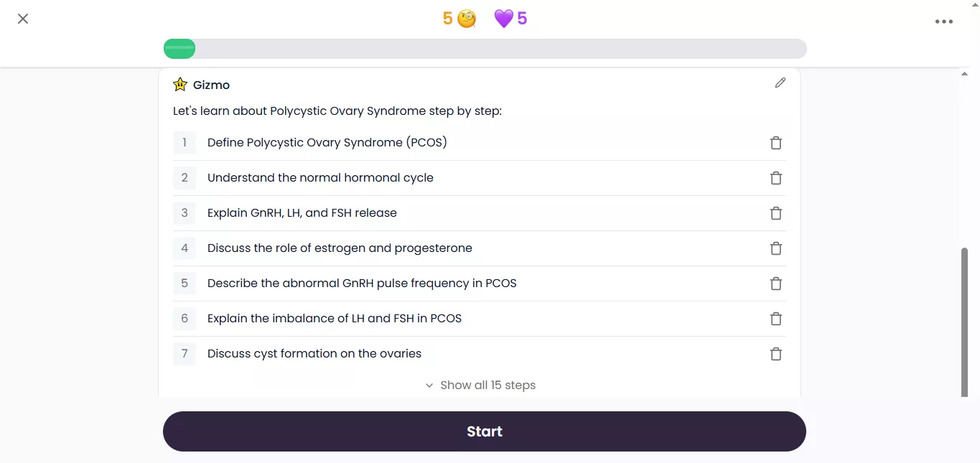Select step 2 Understand the normal hormonal cycle
Screen dimensions: 980x463
(320, 178)
